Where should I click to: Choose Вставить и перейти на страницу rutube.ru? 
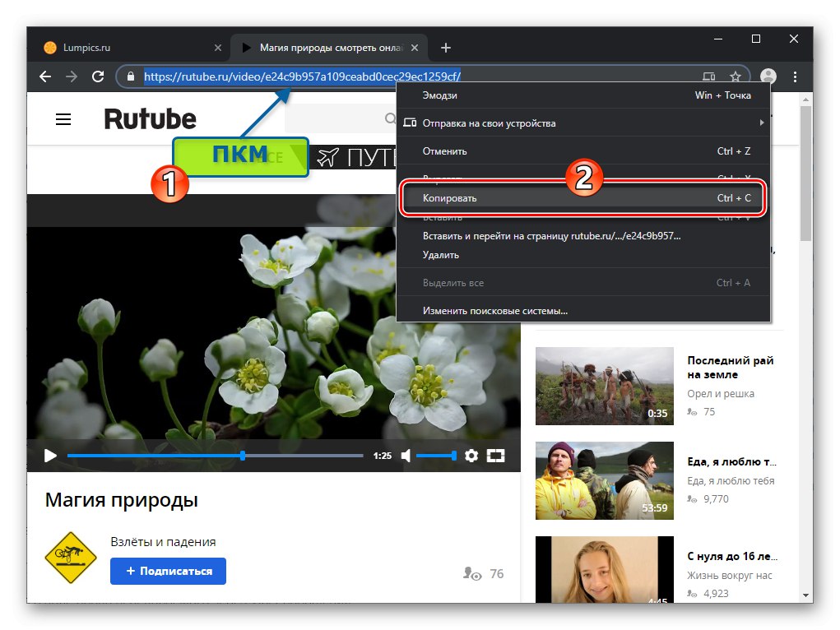[583, 236]
